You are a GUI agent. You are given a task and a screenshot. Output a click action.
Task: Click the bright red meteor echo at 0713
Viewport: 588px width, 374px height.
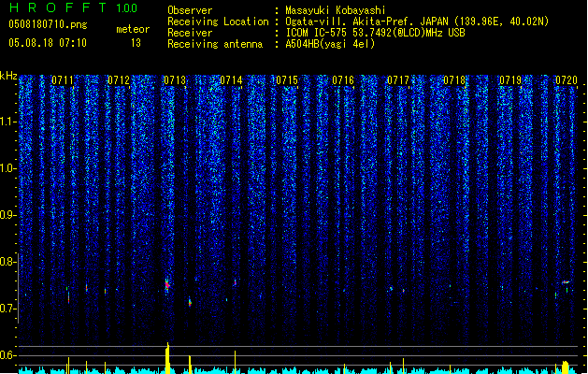167,285
